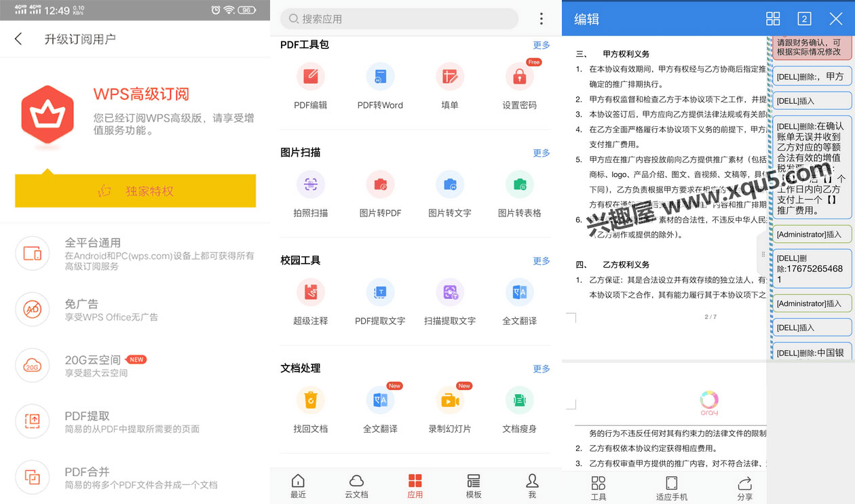Click the 三、甲方权利义务 heading

(613, 54)
